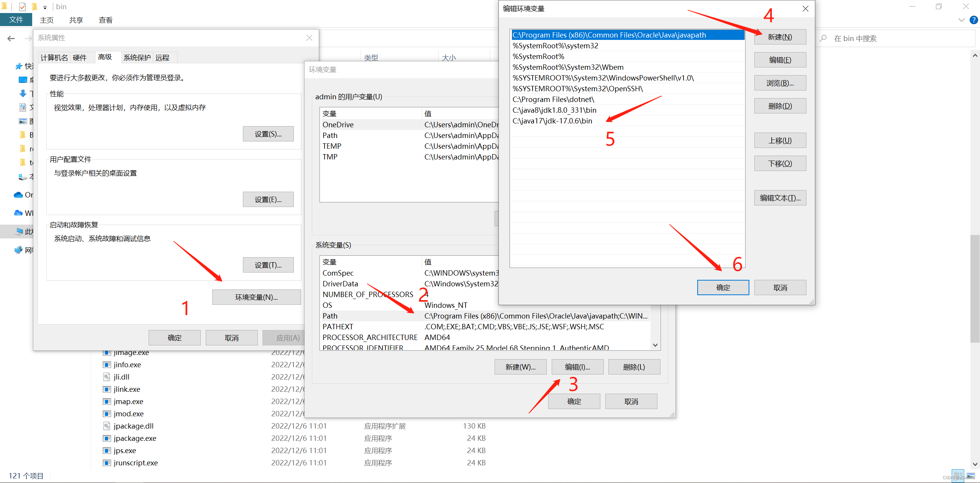Click the jpackage.exe file icon
The width and height of the screenshot is (980, 483).
(x=107, y=438)
